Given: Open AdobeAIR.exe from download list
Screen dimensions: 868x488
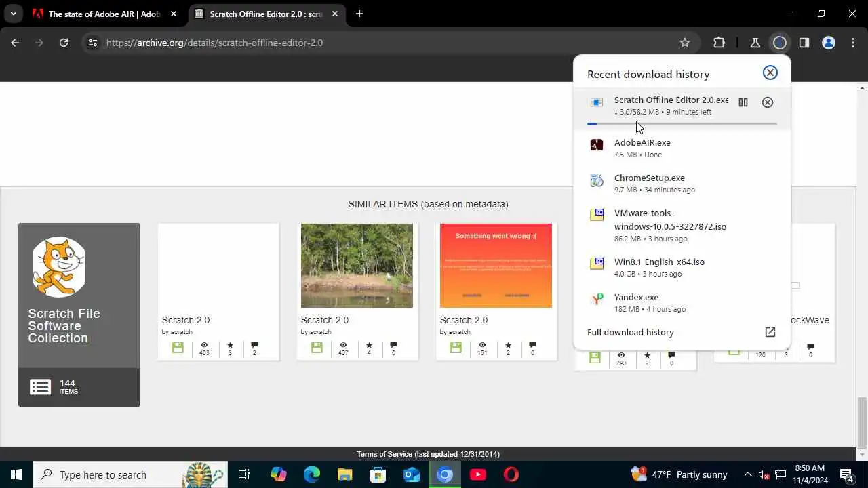Looking at the screenshot, I should (x=682, y=148).
